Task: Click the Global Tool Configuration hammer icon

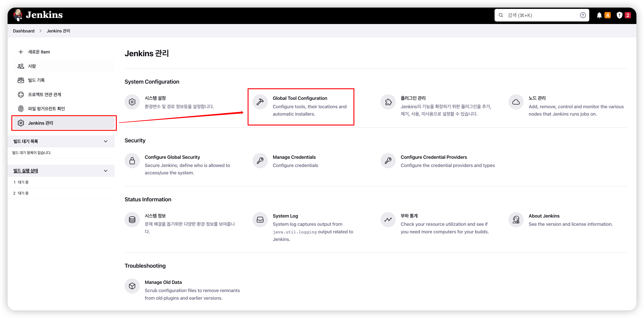Action: (x=260, y=102)
